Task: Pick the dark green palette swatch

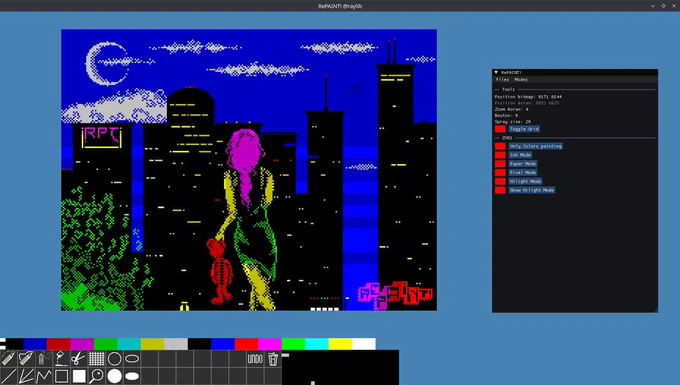Action: pos(105,344)
